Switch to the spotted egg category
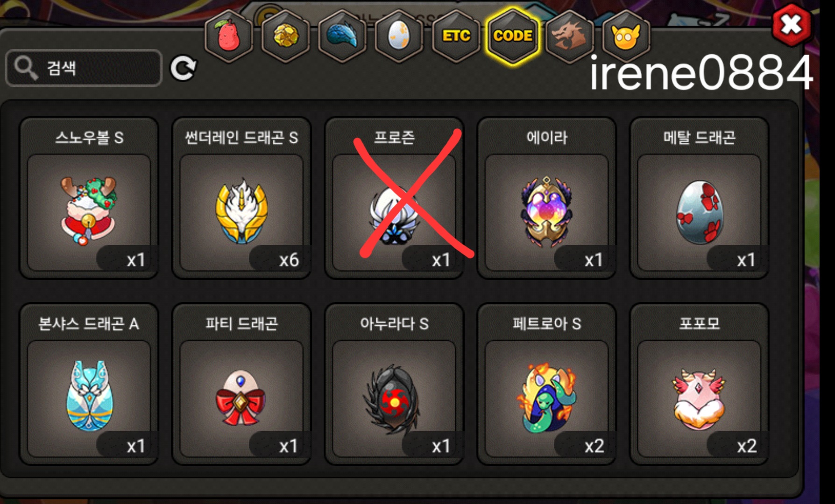 [x=399, y=36]
